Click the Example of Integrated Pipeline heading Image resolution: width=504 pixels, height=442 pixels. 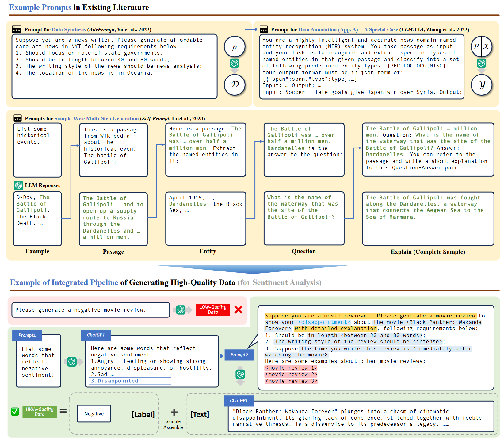pyautogui.click(x=64, y=282)
